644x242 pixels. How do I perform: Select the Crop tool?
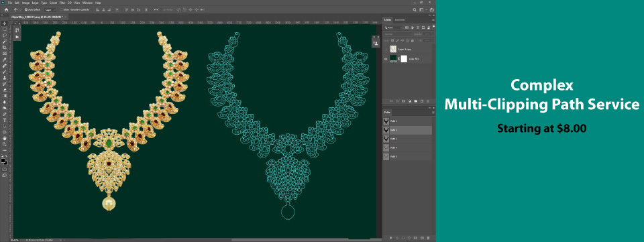tap(5, 48)
